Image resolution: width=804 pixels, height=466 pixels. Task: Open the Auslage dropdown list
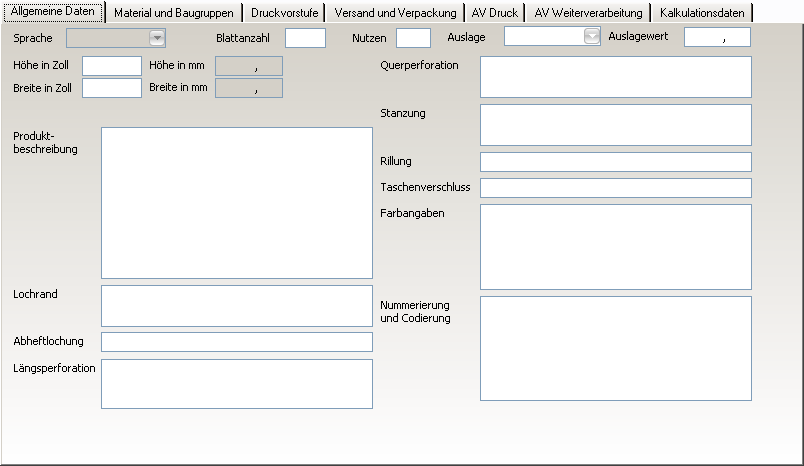tap(592, 37)
